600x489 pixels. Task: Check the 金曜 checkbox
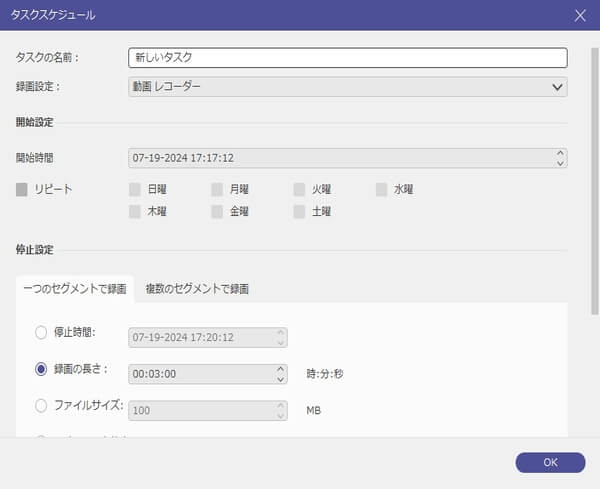point(217,211)
